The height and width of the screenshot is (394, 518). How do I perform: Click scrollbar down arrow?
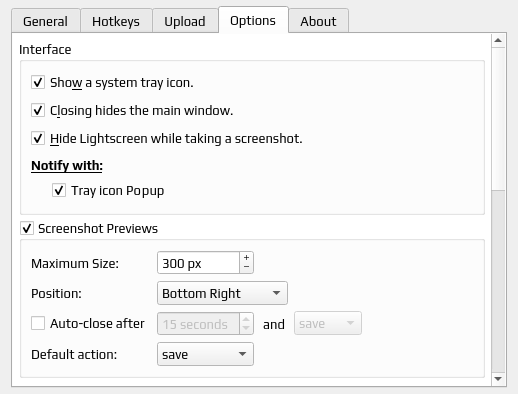click(498, 379)
